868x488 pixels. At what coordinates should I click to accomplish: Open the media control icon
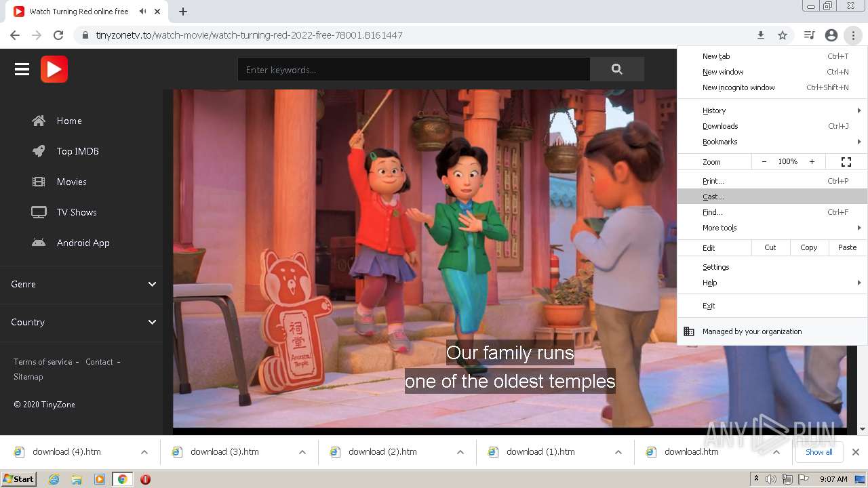[809, 35]
